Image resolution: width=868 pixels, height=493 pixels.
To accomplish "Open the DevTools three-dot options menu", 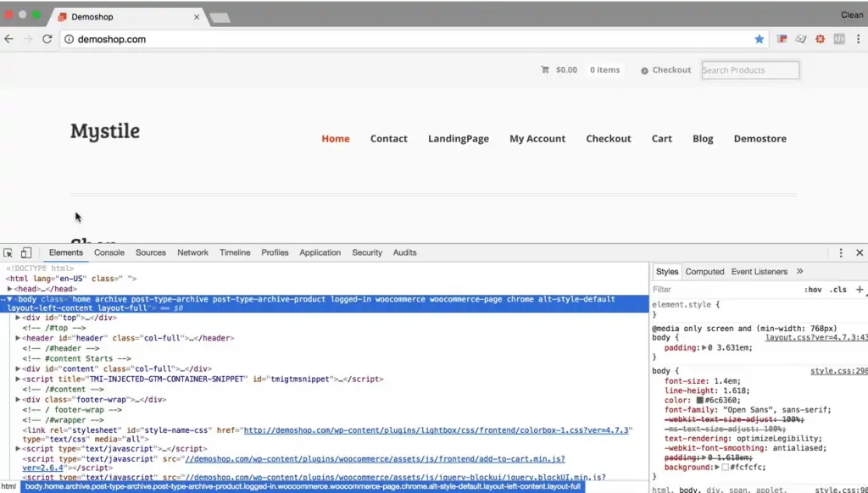I will (x=841, y=252).
